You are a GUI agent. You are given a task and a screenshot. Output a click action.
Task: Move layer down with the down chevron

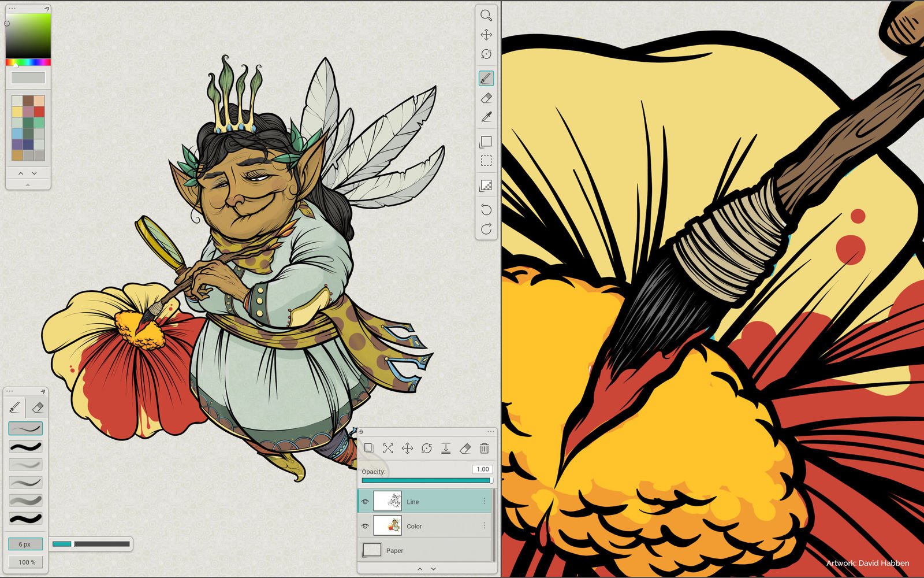(x=434, y=569)
